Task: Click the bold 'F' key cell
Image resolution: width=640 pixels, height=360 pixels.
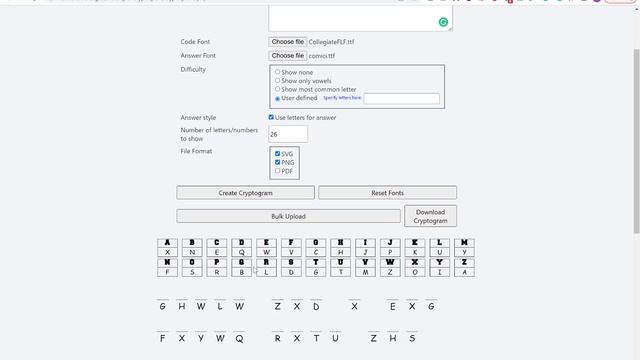Action: [291, 242]
